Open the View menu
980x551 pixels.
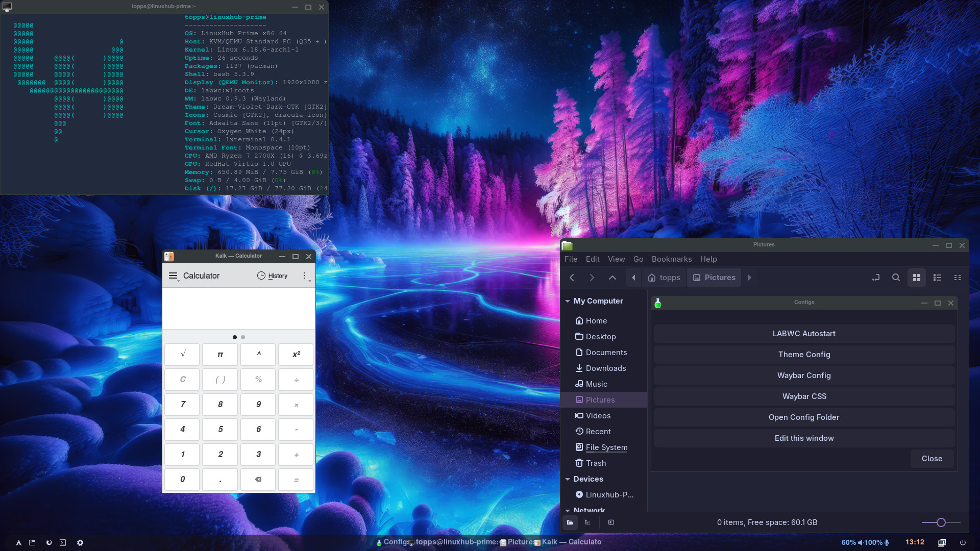coord(616,259)
